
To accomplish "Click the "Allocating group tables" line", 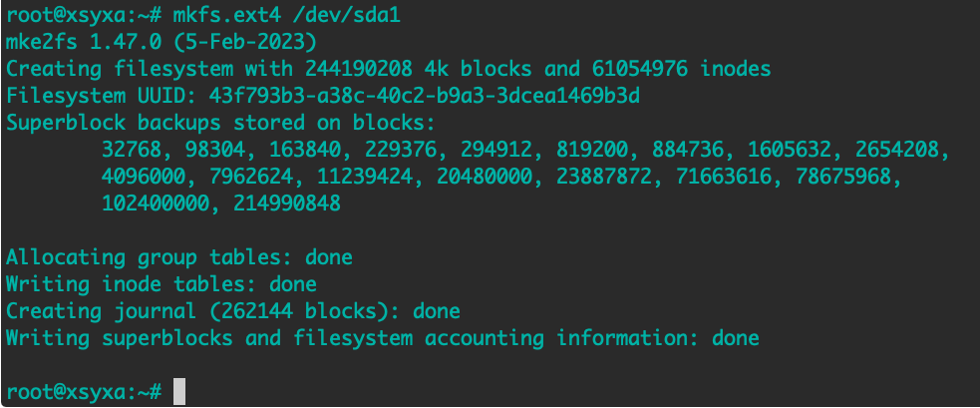I will (x=179, y=257).
